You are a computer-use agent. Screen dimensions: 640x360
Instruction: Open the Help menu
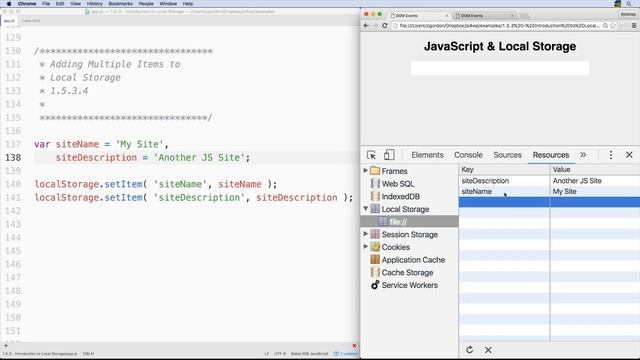[188, 4]
